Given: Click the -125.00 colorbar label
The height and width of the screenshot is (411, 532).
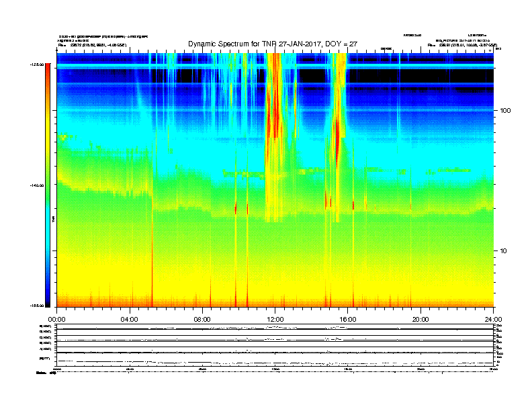Looking at the screenshot, I should (37, 64).
